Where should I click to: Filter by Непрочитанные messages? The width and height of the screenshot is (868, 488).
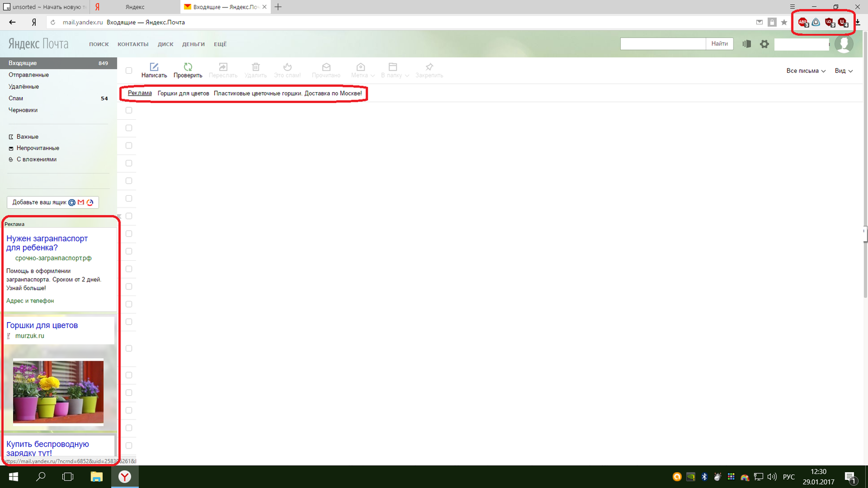point(37,148)
